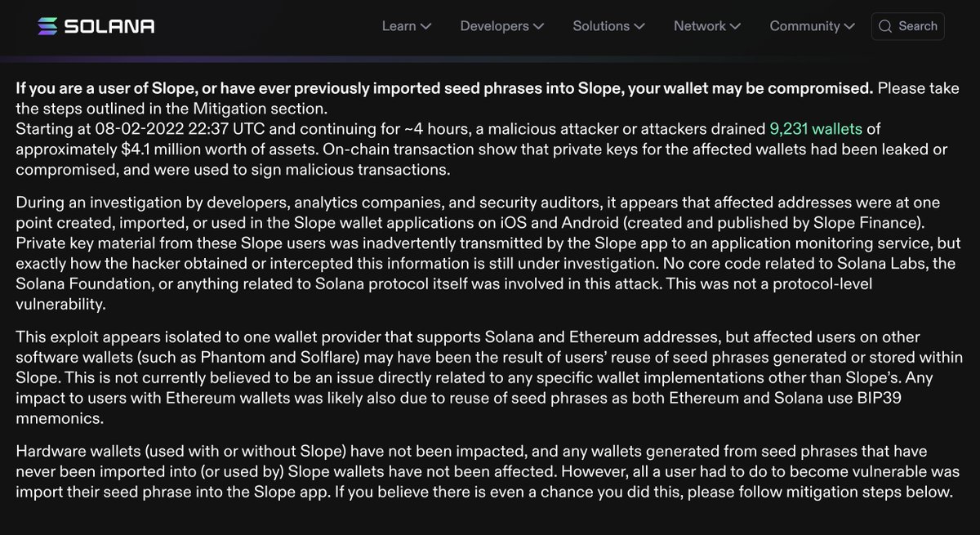The height and width of the screenshot is (535, 980).
Task: Open the Community menu
Action: (x=813, y=26)
